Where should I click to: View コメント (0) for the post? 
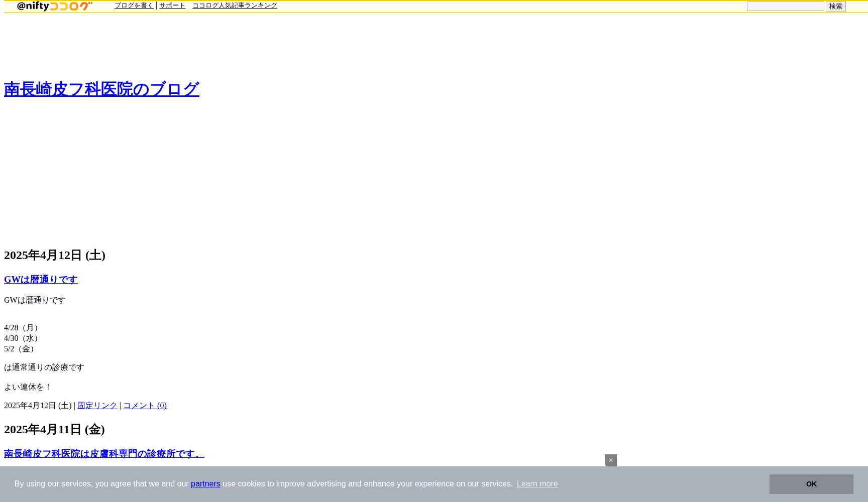(145, 406)
